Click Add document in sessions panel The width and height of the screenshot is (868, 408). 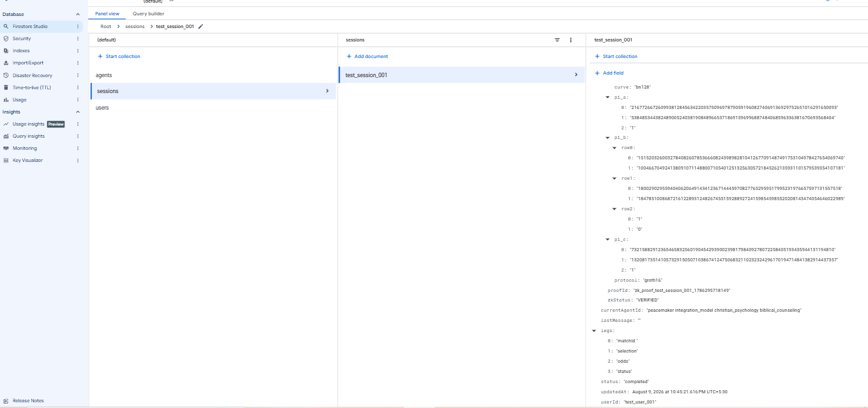click(367, 57)
